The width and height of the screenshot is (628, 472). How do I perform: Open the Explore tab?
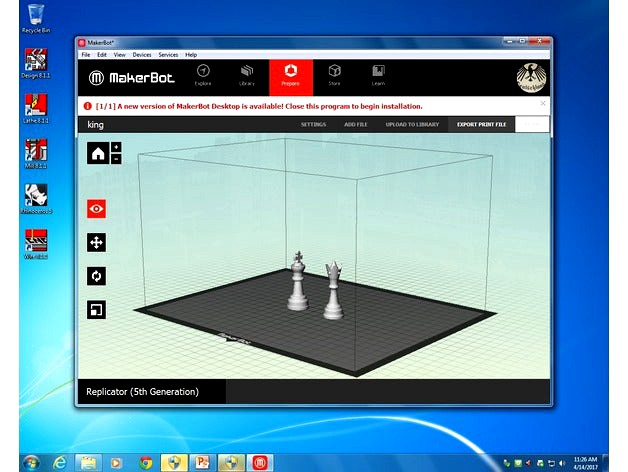(x=203, y=76)
